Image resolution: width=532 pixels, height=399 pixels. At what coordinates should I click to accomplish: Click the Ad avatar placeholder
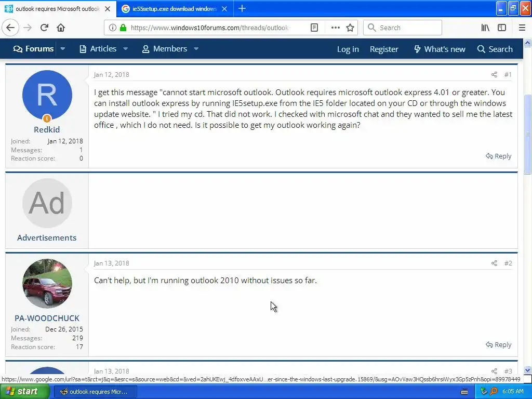[x=47, y=203]
